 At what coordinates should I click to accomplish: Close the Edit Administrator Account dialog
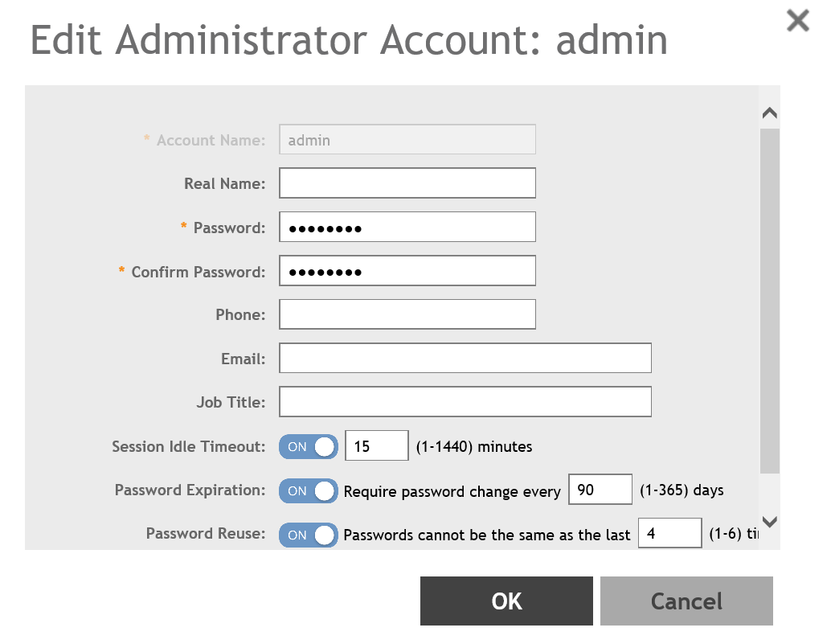797,21
